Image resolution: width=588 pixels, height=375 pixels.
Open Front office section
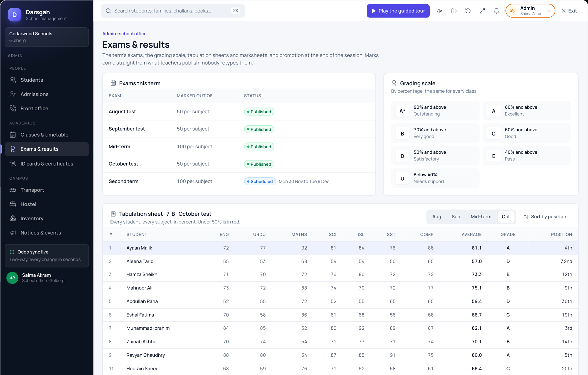[47, 108]
